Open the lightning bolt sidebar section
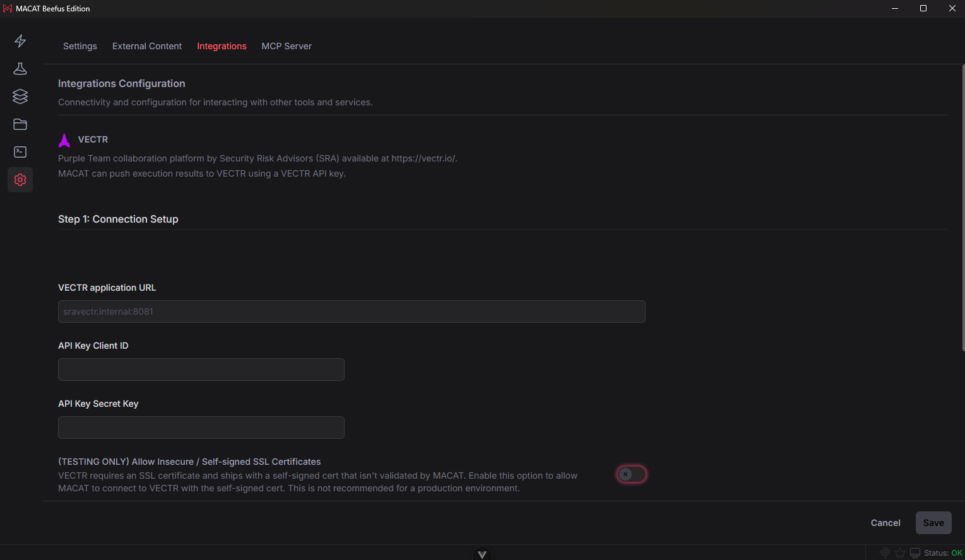 click(20, 41)
